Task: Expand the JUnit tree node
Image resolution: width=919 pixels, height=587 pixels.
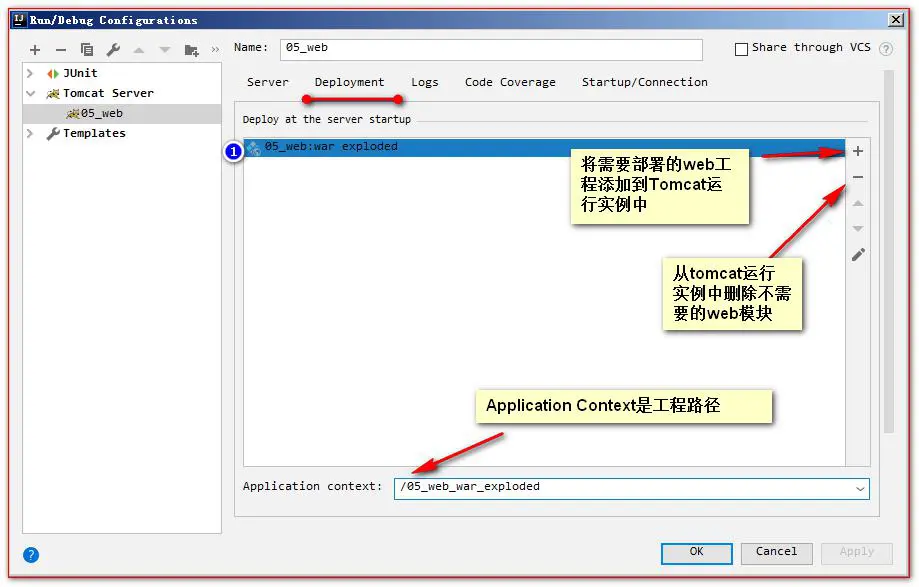Action: click(x=31, y=73)
